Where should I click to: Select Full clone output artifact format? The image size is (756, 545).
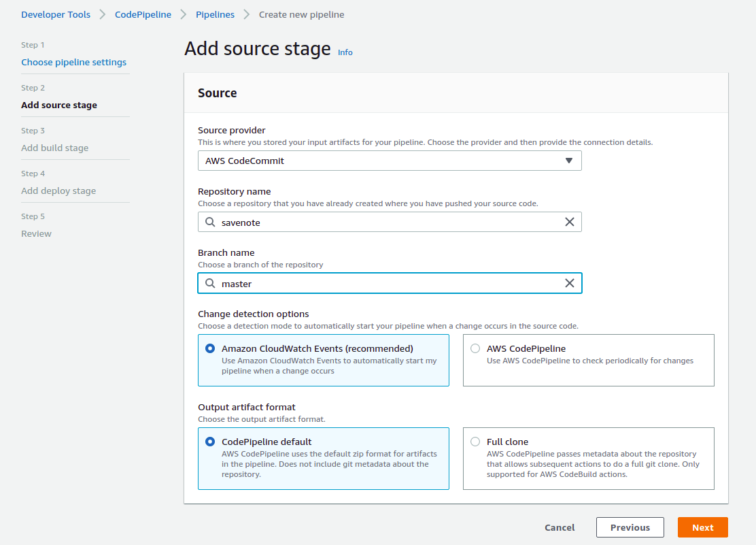coord(475,442)
